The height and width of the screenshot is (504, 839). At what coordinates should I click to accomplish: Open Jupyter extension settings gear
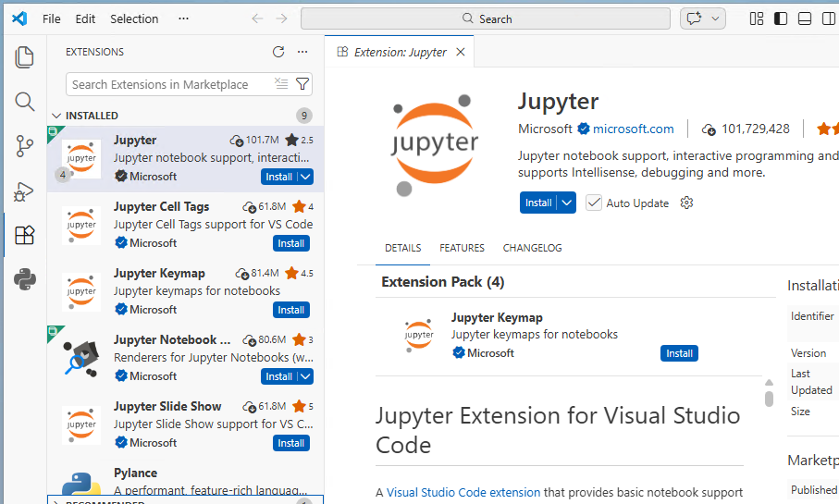point(686,203)
